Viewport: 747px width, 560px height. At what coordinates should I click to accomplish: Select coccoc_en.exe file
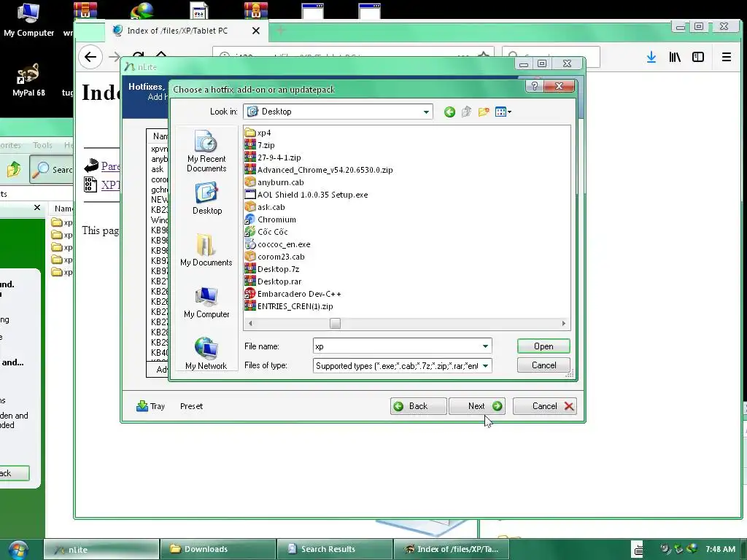277,244
